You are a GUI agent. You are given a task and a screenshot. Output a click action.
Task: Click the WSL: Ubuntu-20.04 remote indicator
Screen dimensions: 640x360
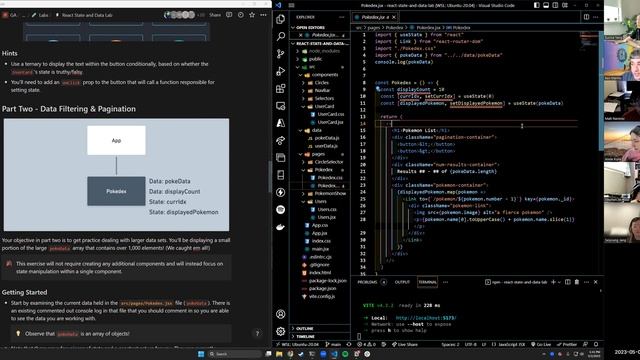click(x=297, y=344)
